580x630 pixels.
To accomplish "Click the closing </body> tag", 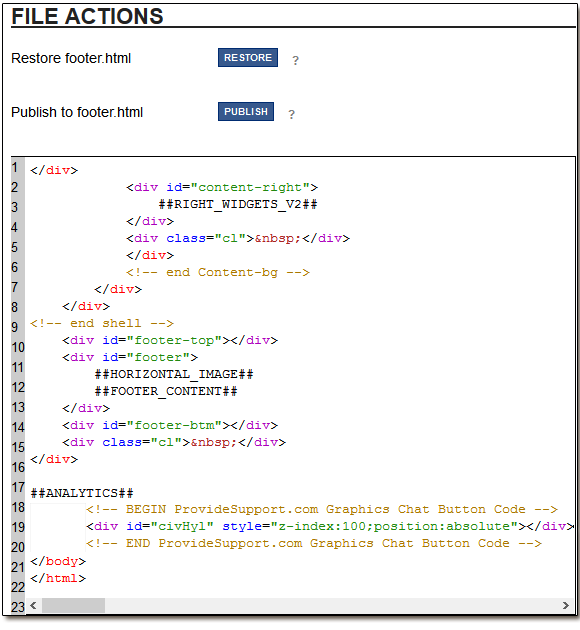I will (58, 561).
